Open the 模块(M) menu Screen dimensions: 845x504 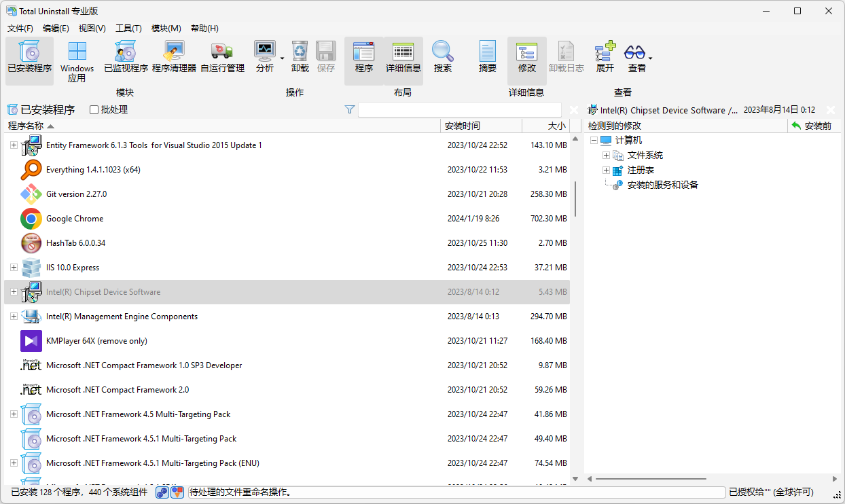click(166, 28)
